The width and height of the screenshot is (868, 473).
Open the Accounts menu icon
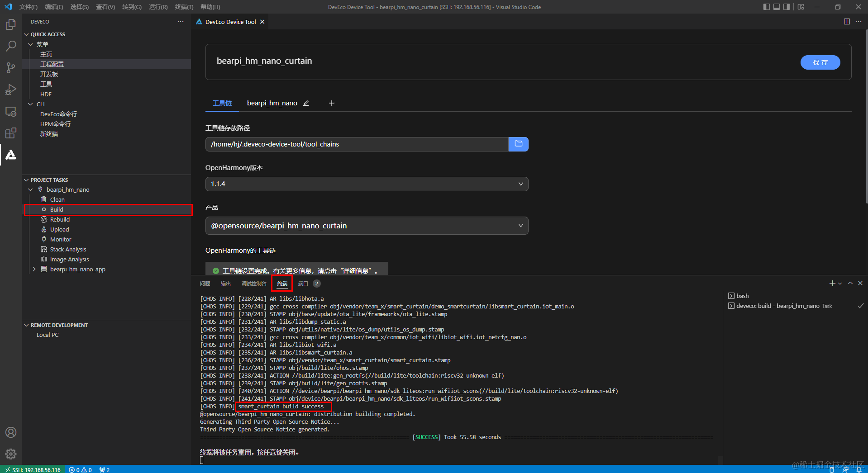[x=11, y=432]
